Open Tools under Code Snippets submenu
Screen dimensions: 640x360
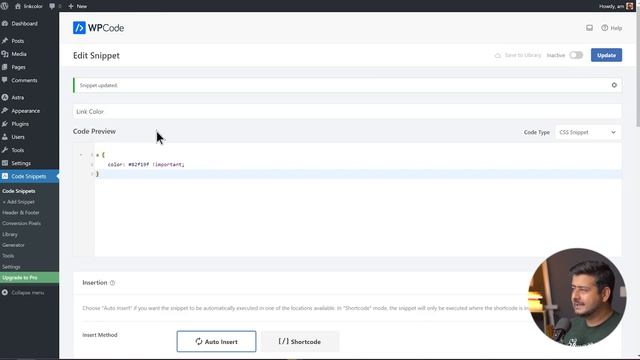coord(8,256)
